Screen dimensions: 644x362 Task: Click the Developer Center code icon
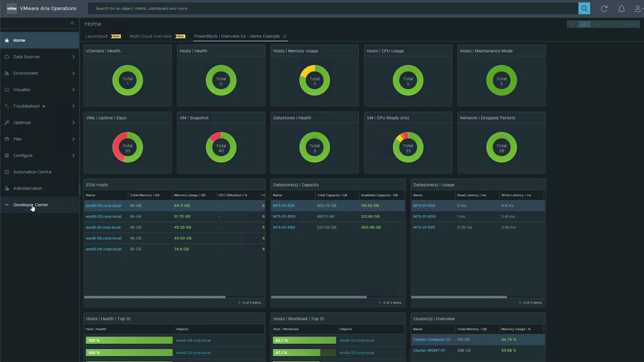coord(7,205)
